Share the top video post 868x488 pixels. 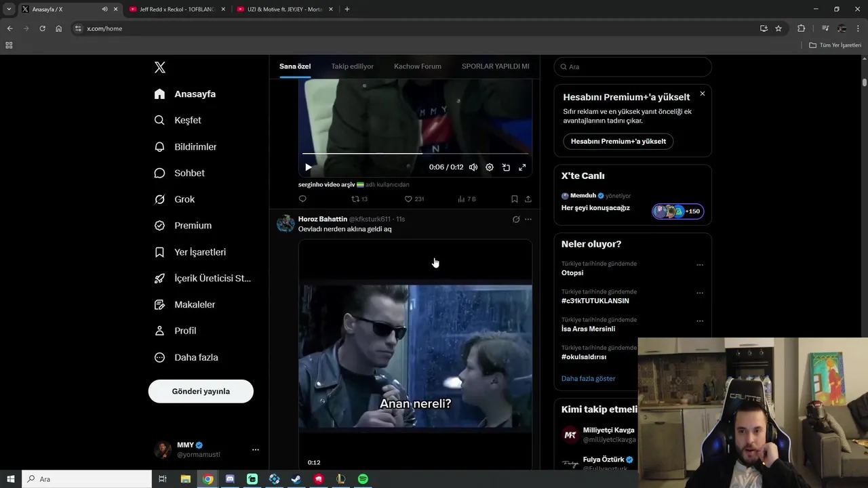pyautogui.click(x=528, y=199)
